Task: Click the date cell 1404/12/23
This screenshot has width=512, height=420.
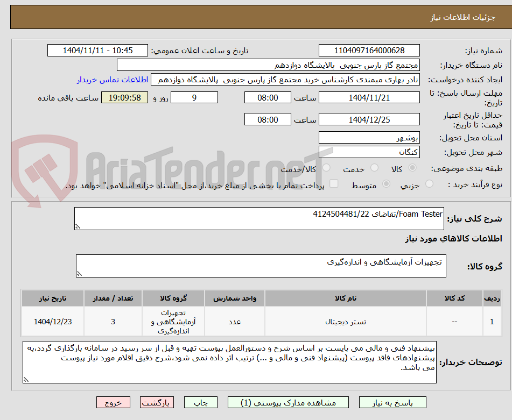Action: point(53,322)
